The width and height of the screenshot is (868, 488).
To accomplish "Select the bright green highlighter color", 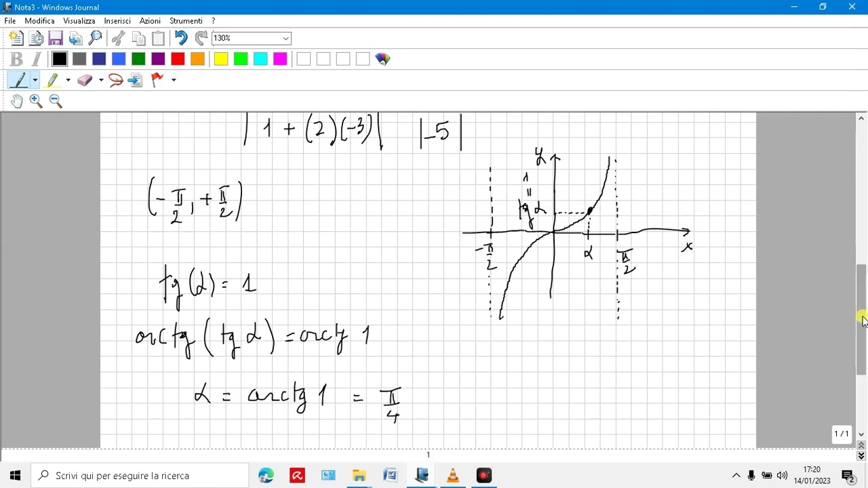I will pyautogui.click(x=241, y=59).
